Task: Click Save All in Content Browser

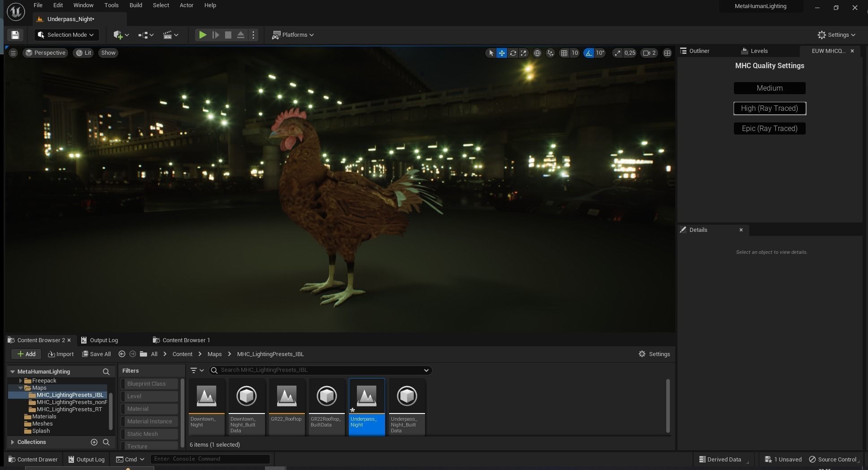Action: (x=96, y=354)
